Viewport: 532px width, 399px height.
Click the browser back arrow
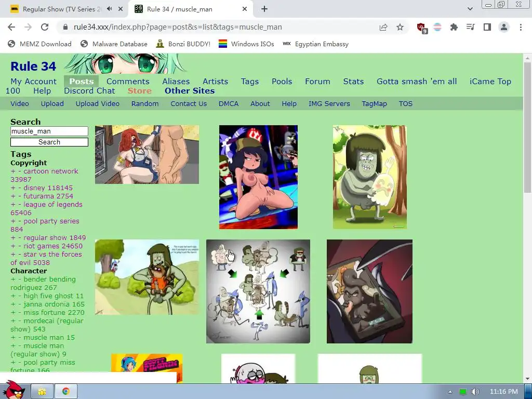[11, 27]
